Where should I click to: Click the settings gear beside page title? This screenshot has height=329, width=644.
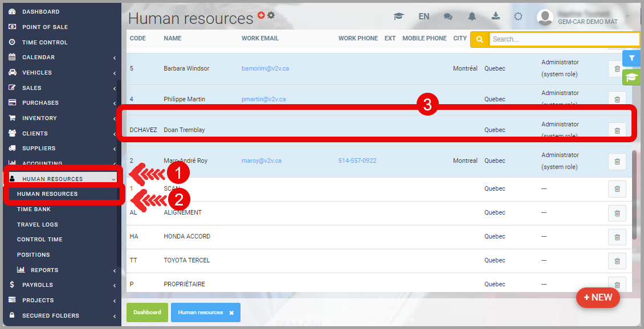(271, 15)
